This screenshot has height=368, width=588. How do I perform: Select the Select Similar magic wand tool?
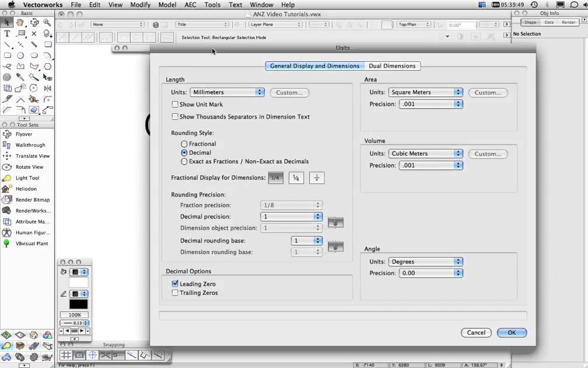click(x=34, y=77)
